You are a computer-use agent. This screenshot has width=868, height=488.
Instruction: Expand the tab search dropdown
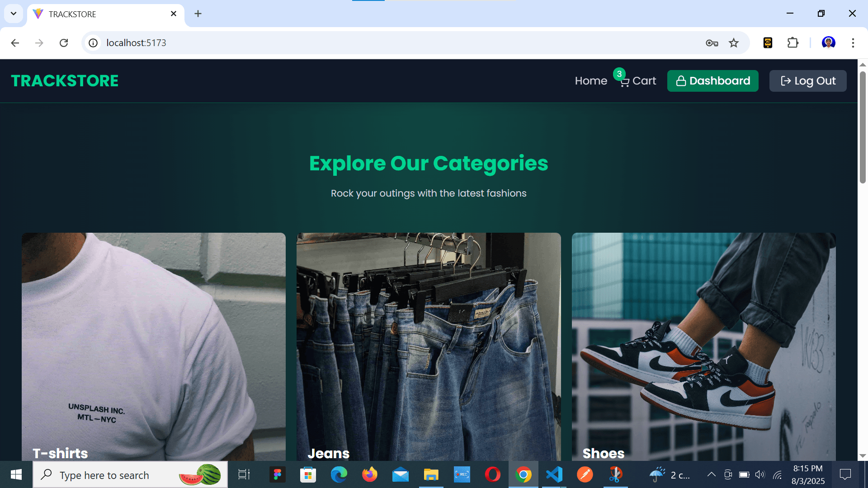click(x=14, y=14)
